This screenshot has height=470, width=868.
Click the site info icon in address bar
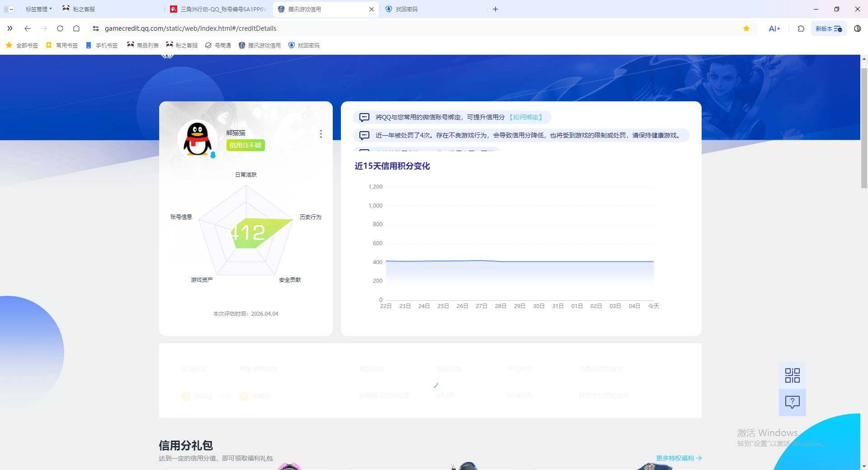pos(95,28)
